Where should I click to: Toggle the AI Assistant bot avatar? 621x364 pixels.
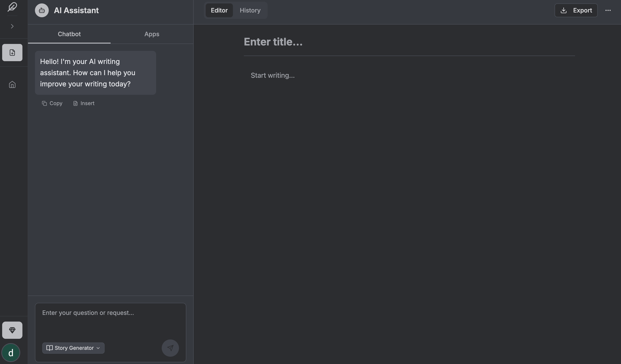41,10
